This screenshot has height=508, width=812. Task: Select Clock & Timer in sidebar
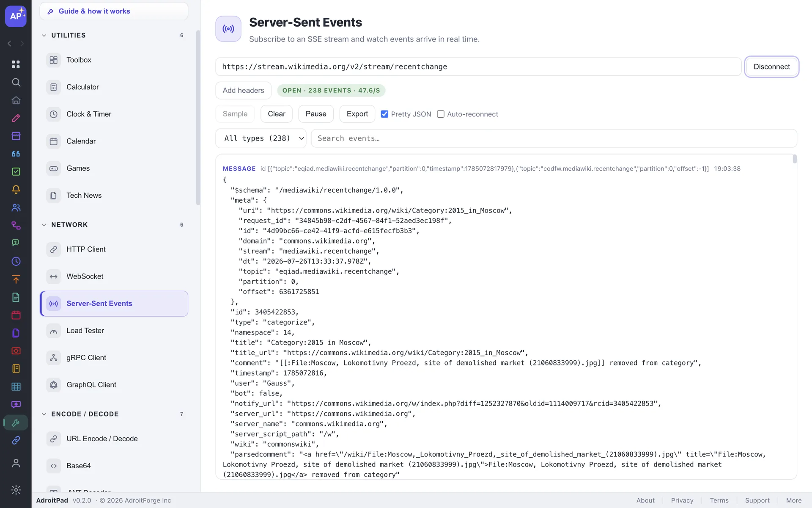pos(114,114)
